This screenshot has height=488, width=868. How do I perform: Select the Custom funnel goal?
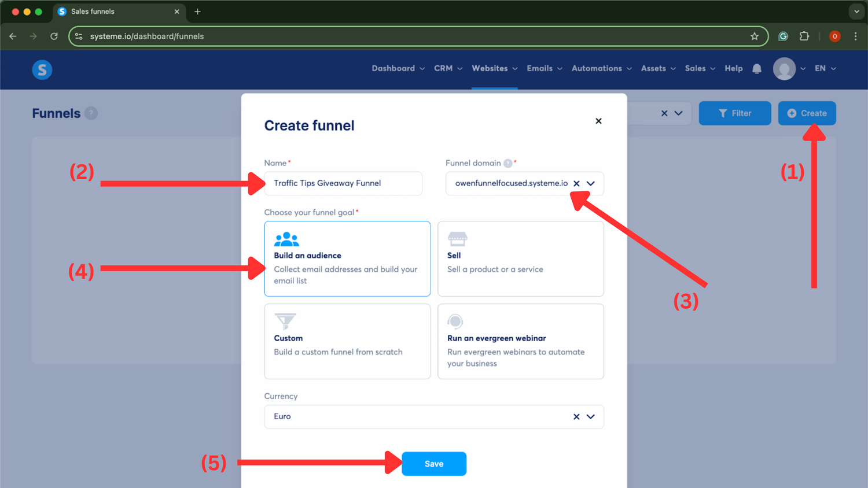(347, 341)
